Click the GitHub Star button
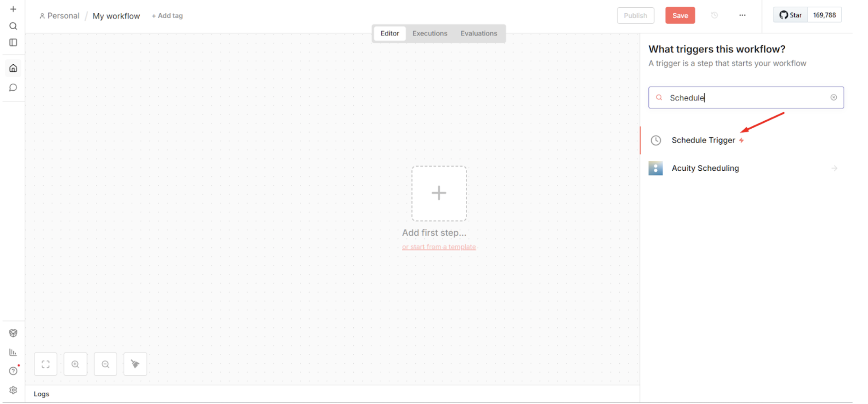The height and width of the screenshot is (404, 868). coord(790,15)
